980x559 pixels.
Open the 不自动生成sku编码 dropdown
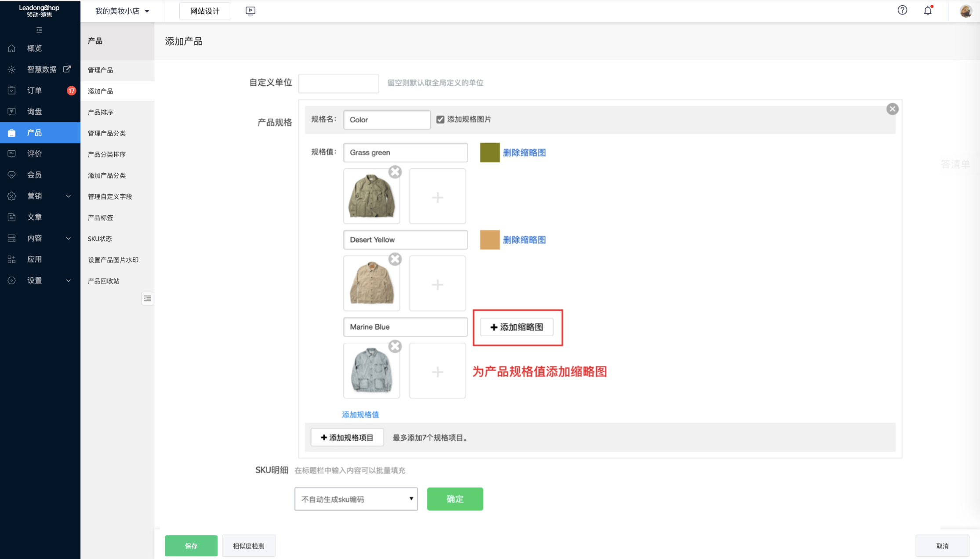[356, 499]
